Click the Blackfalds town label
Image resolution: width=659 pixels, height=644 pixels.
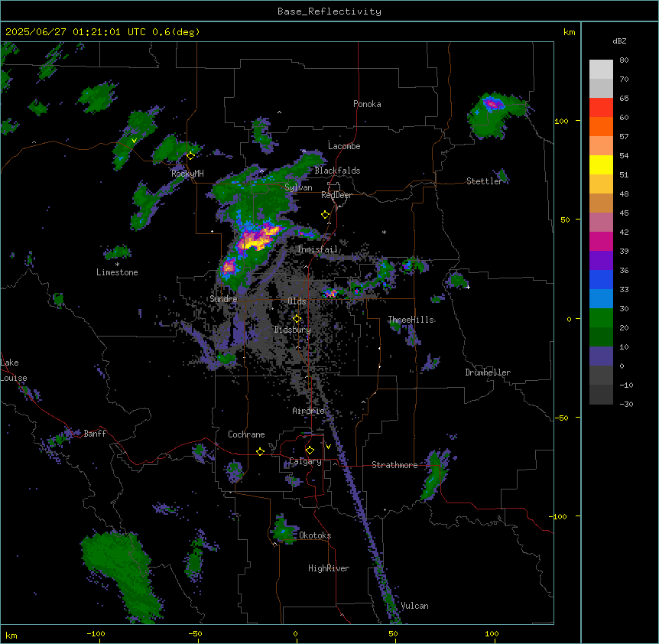tap(337, 171)
